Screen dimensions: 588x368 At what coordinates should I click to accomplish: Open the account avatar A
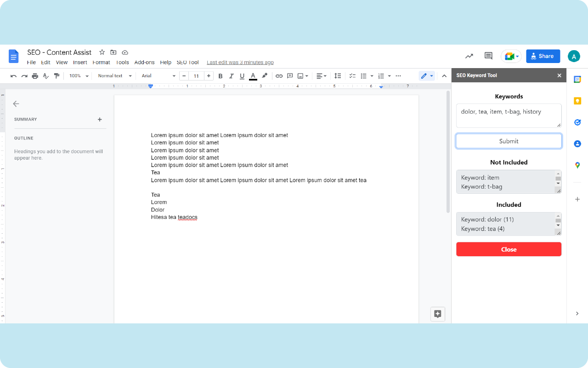[574, 56]
